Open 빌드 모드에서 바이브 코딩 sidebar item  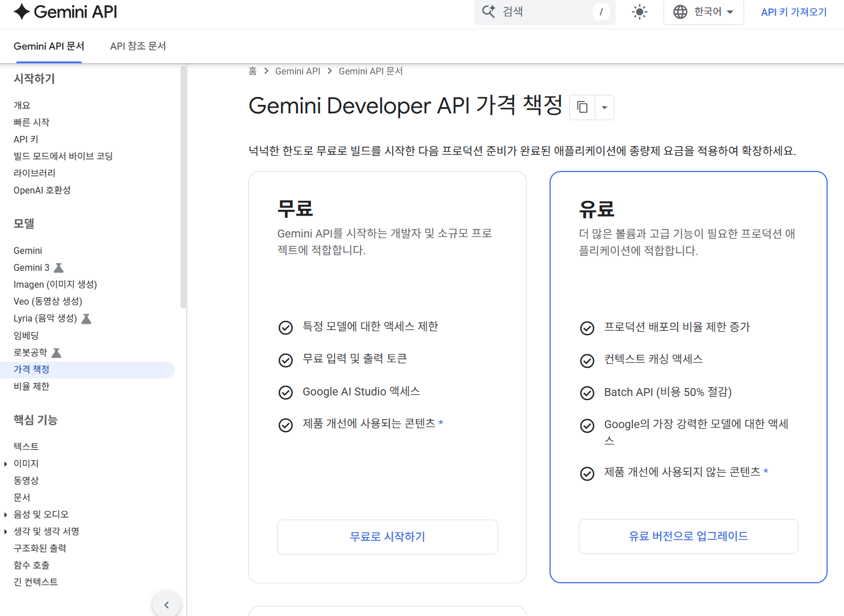click(x=63, y=156)
